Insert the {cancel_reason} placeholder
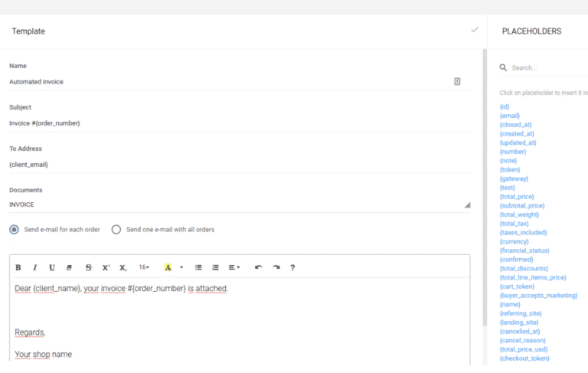 (522, 341)
